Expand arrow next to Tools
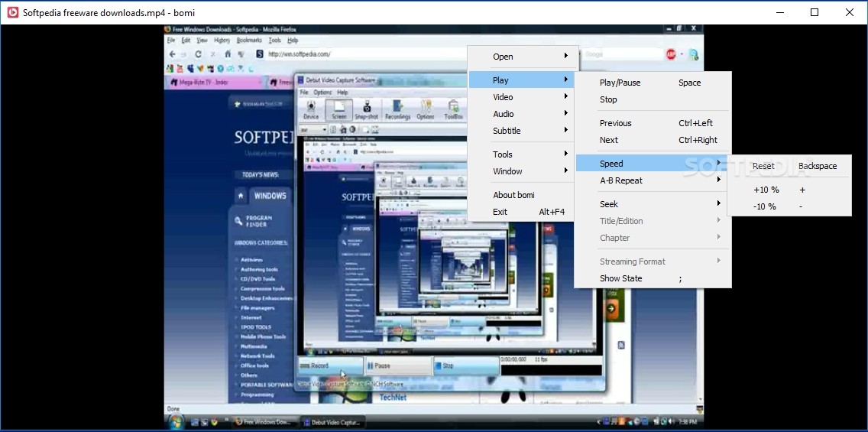The height and width of the screenshot is (432, 868). [x=565, y=154]
